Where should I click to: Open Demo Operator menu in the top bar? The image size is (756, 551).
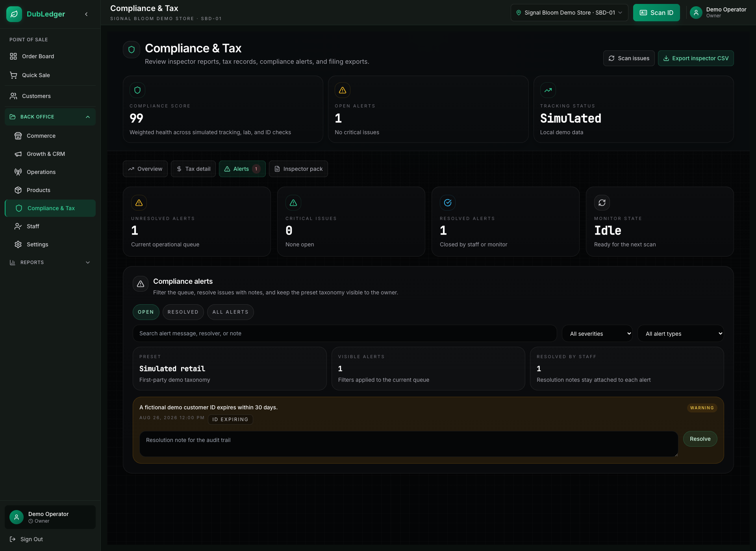[718, 13]
